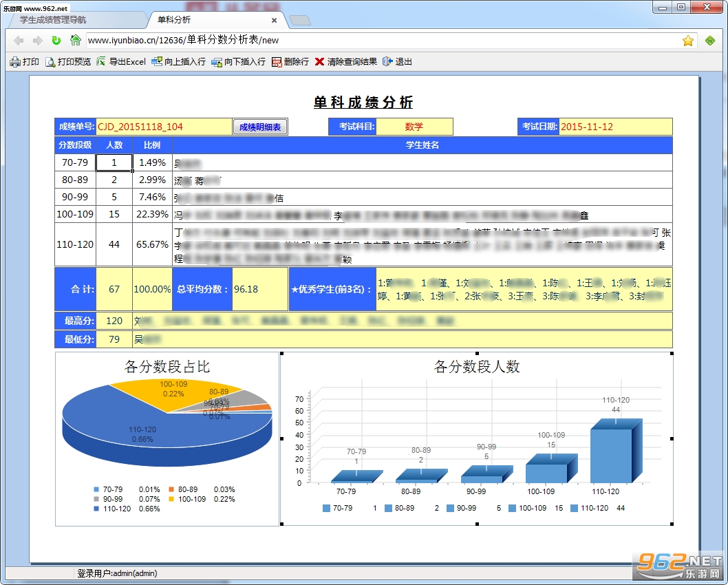This screenshot has width=728, height=585.
Task: Insert a row above with 向上插入行
Action: click(x=179, y=62)
